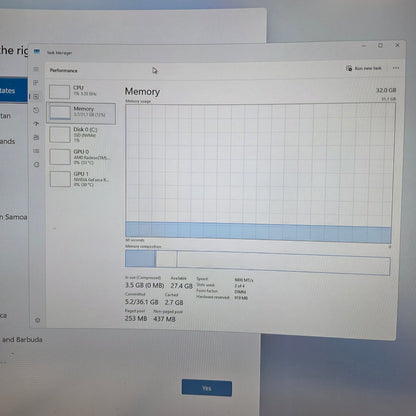Open the App history page icon

coord(36,110)
